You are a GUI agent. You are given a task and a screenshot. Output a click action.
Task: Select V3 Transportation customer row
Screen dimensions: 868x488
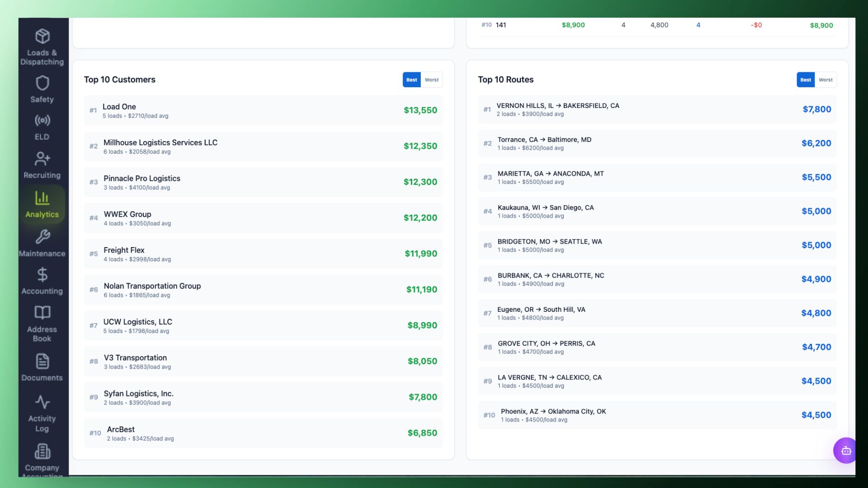coord(263,361)
